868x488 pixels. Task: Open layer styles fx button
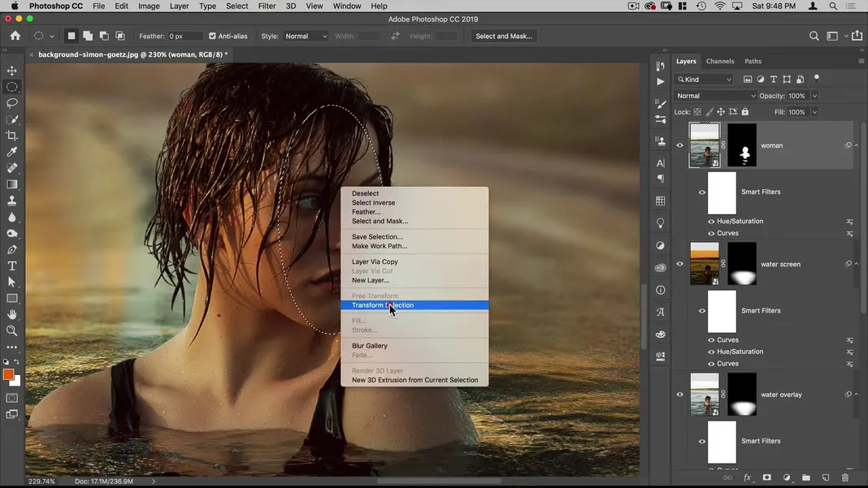(x=747, y=477)
